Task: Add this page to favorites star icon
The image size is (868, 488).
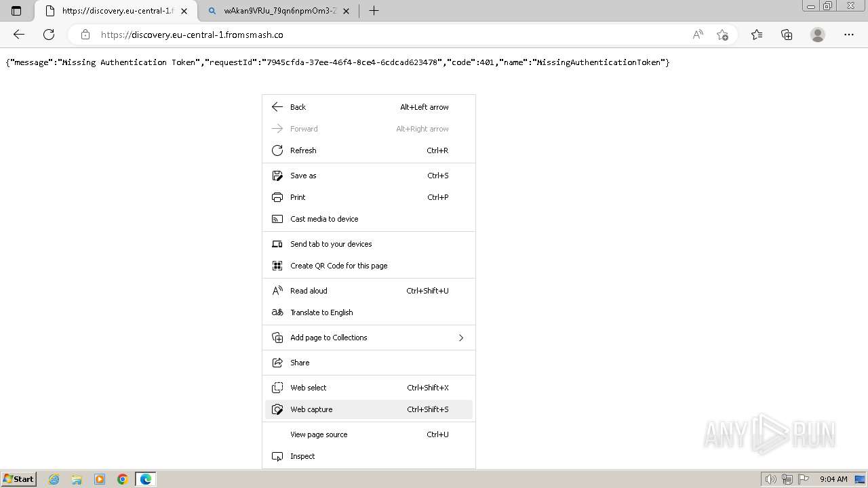Action: pyautogui.click(x=722, y=35)
